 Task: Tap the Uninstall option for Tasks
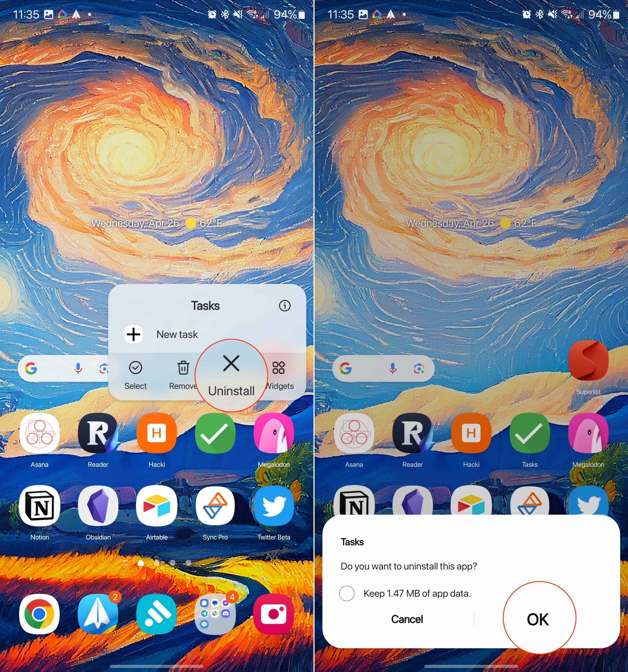(x=231, y=374)
